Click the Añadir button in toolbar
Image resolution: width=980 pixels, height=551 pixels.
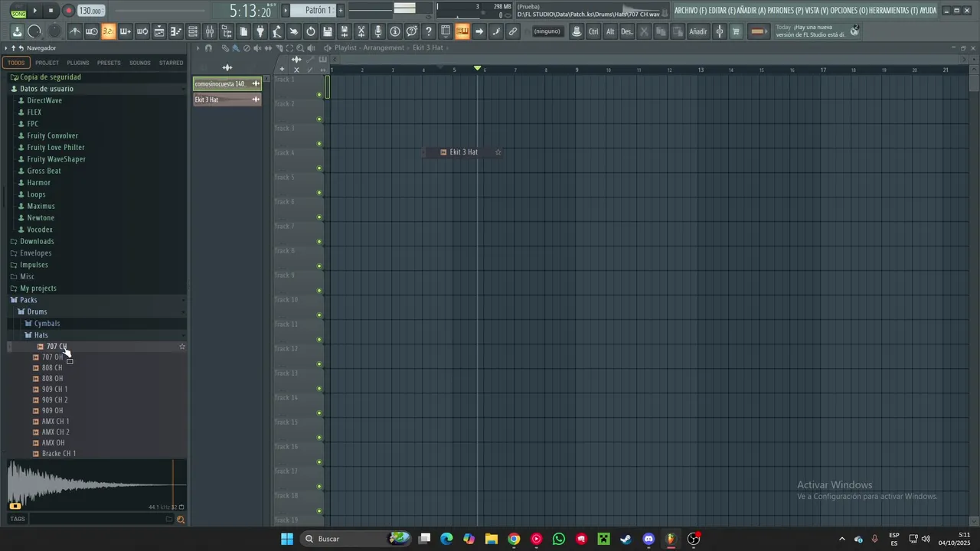pyautogui.click(x=697, y=31)
